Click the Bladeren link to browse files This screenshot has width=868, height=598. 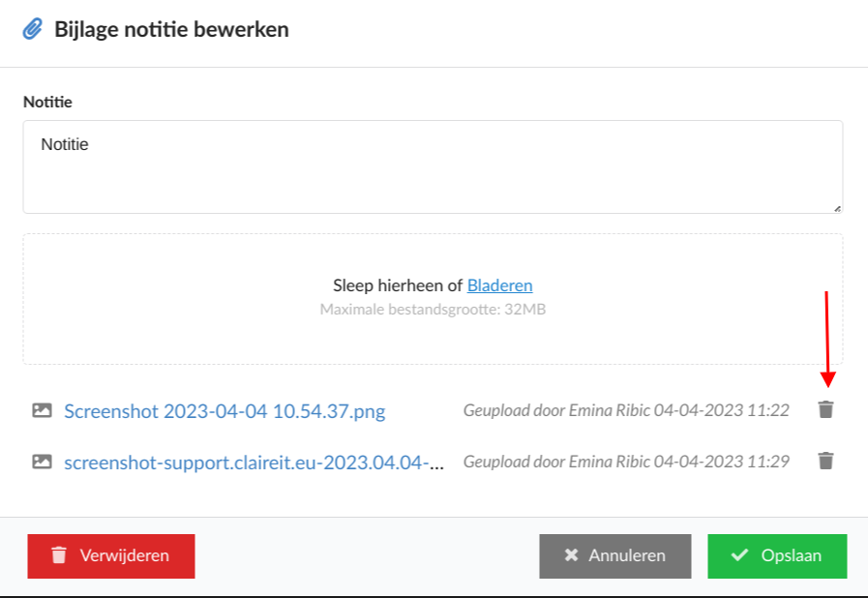point(499,285)
